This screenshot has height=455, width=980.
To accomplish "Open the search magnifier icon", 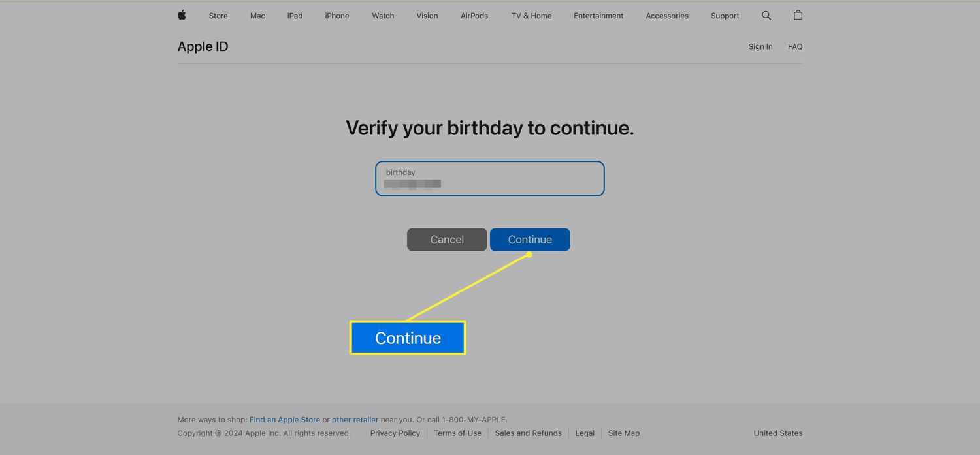I will coord(766,15).
